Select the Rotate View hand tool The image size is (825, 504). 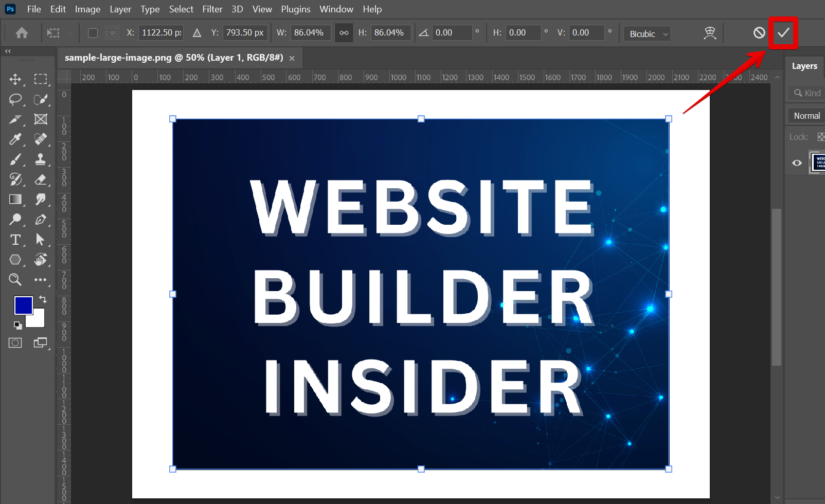point(41,260)
